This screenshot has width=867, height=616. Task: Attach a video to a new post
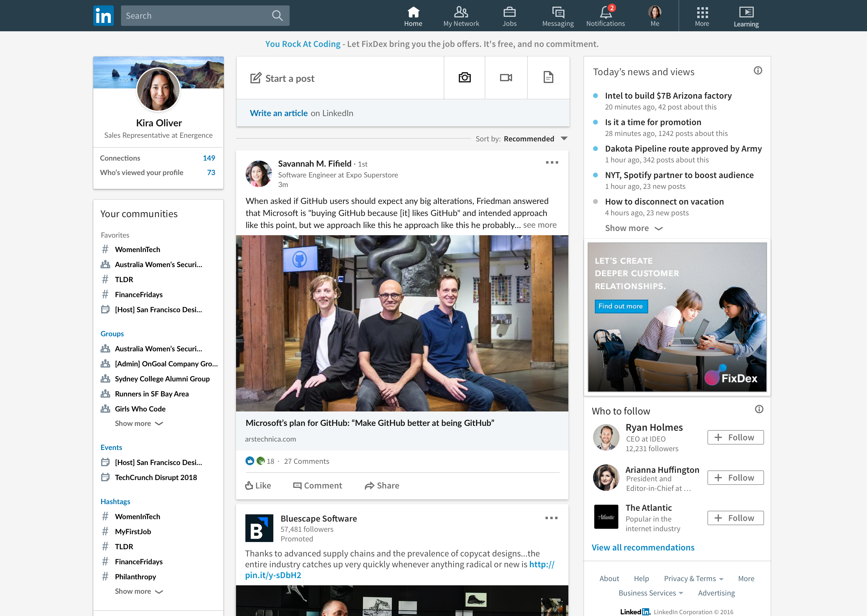pyautogui.click(x=506, y=77)
